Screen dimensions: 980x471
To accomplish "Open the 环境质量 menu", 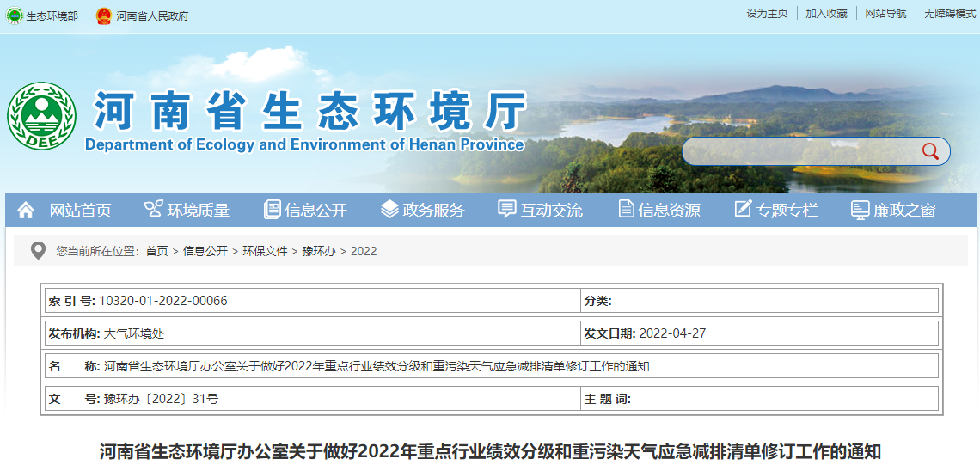I will (x=198, y=211).
